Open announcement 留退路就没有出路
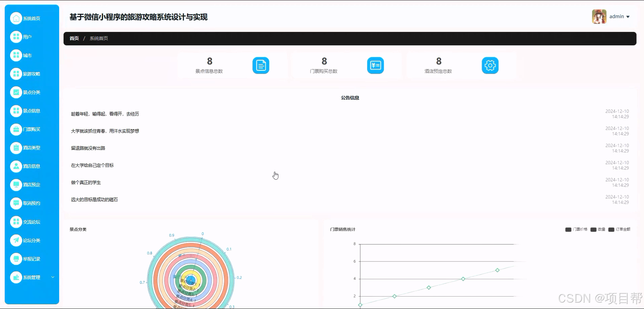This screenshot has width=644, height=309. click(88, 148)
